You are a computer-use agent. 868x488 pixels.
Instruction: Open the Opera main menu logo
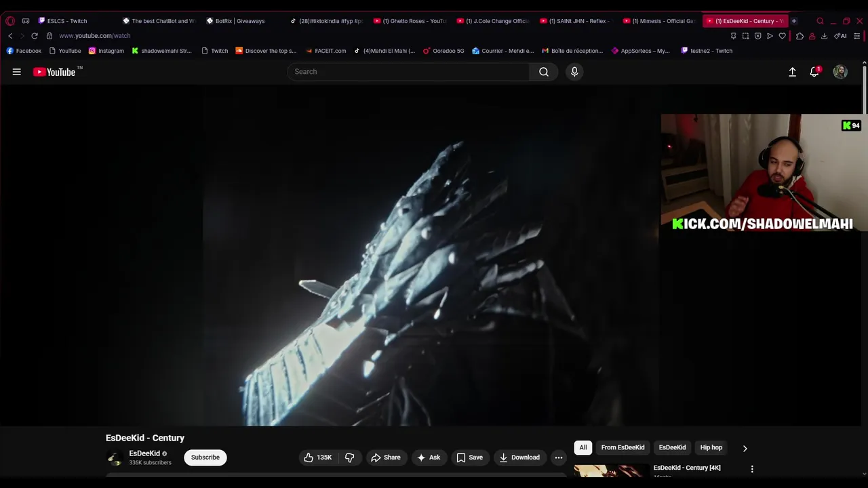[10, 21]
